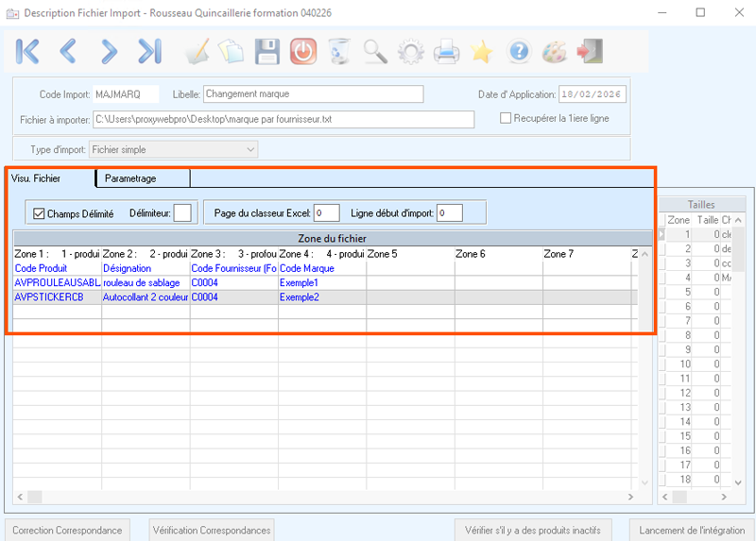Jump to last record arrow

149,52
